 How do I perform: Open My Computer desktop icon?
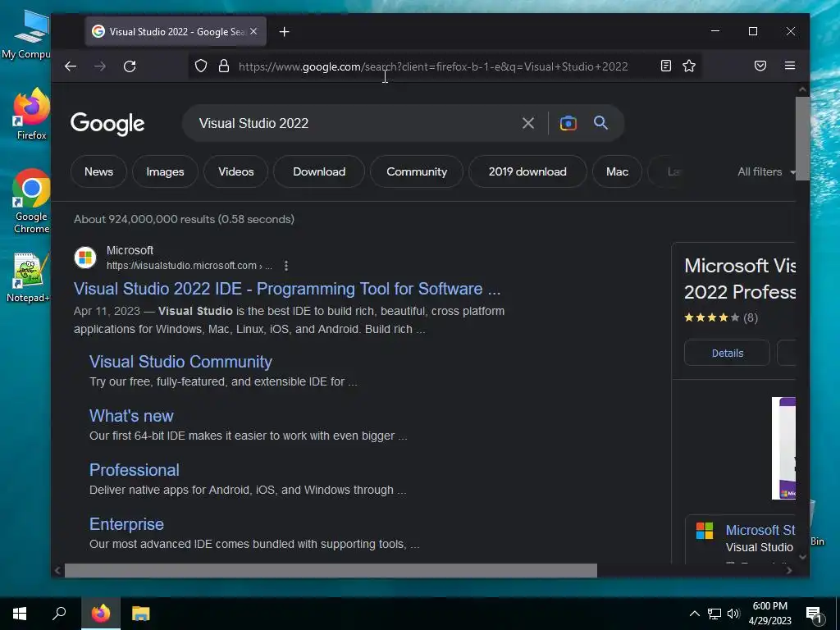coord(28,34)
